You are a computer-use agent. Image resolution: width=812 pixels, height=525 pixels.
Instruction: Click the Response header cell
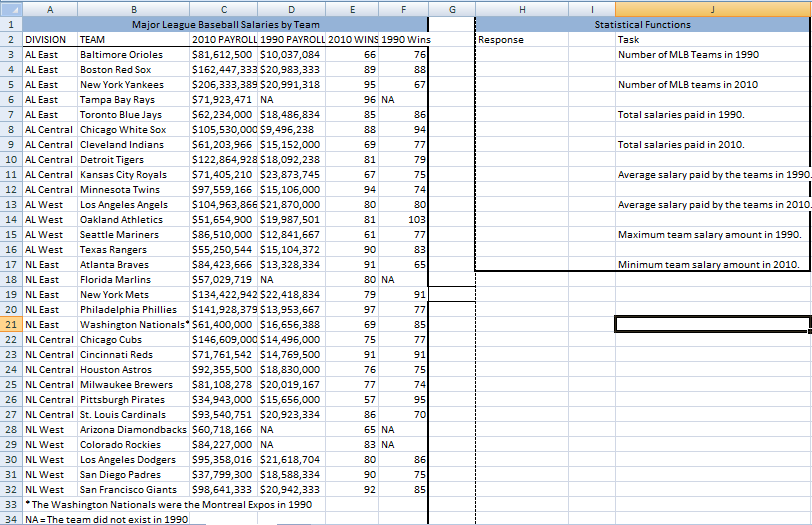point(522,39)
